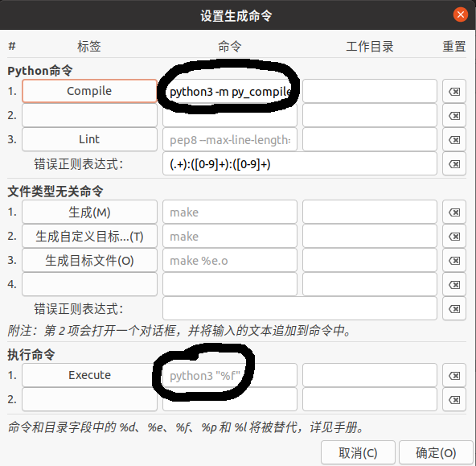Set working directory for execute row 2

[x=370, y=400]
